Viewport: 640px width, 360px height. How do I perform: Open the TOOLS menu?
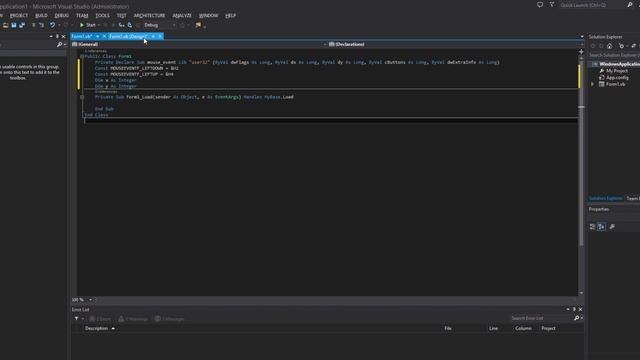pos(102,16)
